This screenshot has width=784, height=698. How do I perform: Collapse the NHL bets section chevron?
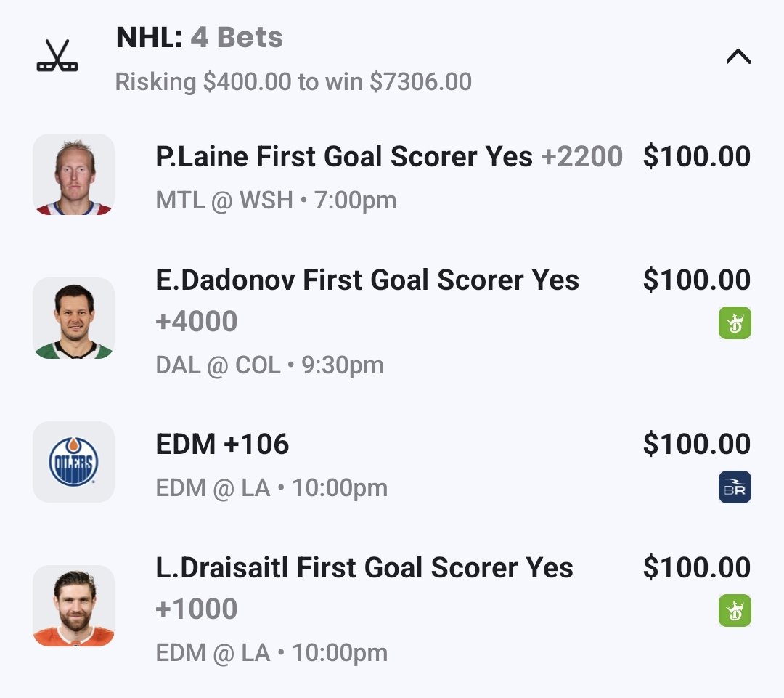point(738,57)
